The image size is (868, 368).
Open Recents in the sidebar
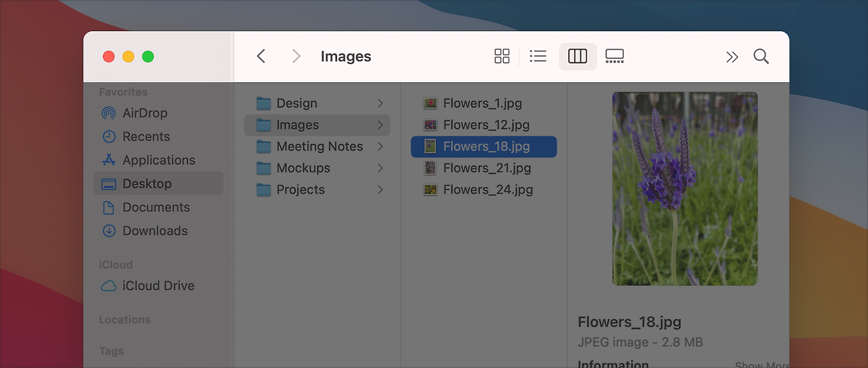click(157, 136)
